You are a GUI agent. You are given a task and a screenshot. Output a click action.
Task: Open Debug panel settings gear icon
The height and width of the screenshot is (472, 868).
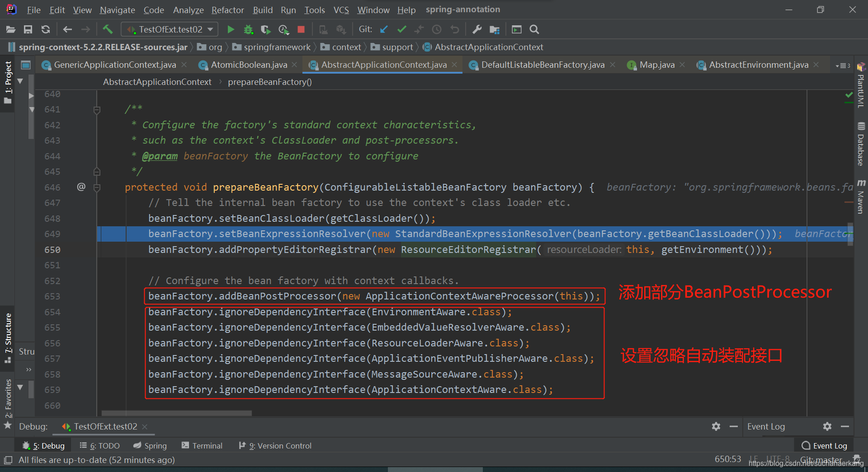click(x=716, y=426)
